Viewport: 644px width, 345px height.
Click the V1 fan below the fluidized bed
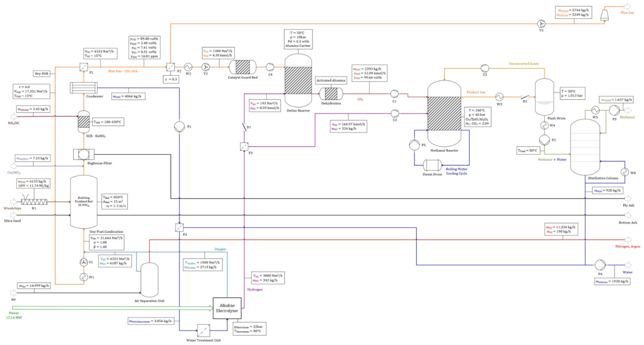(84, 262)
